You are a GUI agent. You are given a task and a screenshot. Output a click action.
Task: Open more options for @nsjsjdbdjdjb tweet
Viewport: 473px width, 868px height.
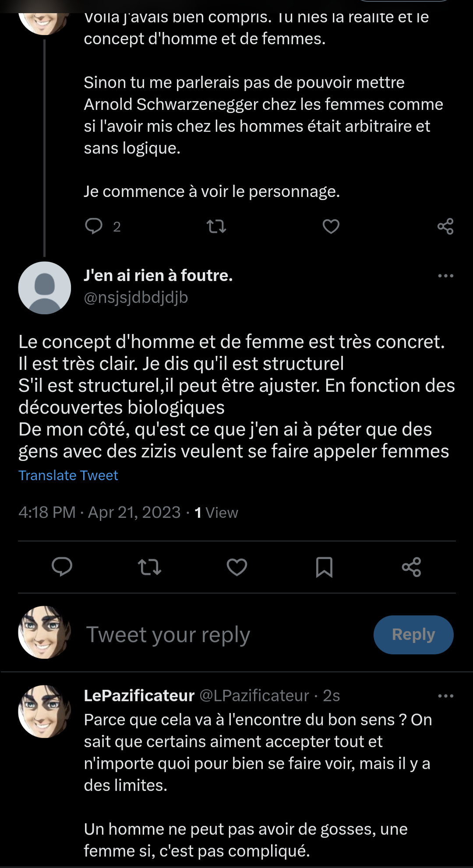point(445,276)
